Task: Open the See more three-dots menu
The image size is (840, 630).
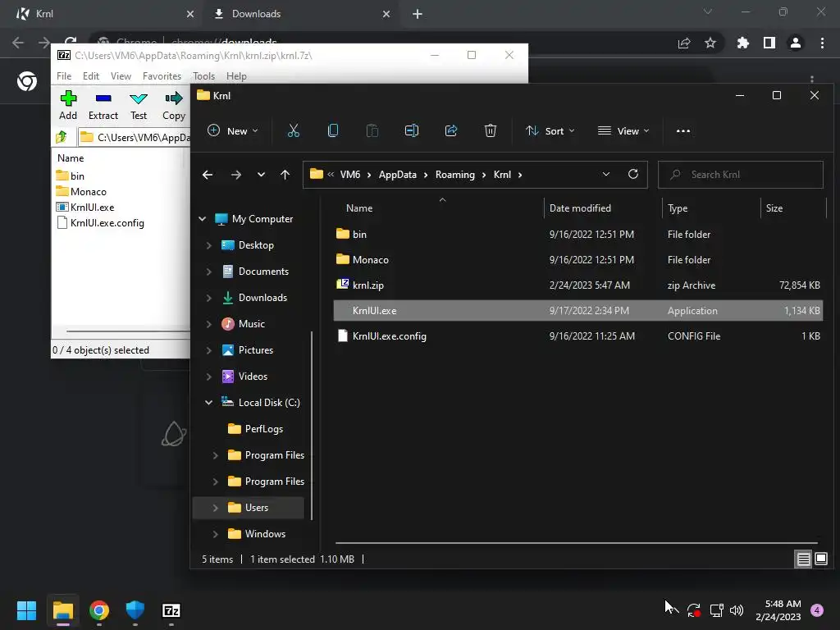Action: tap(683, 130)
